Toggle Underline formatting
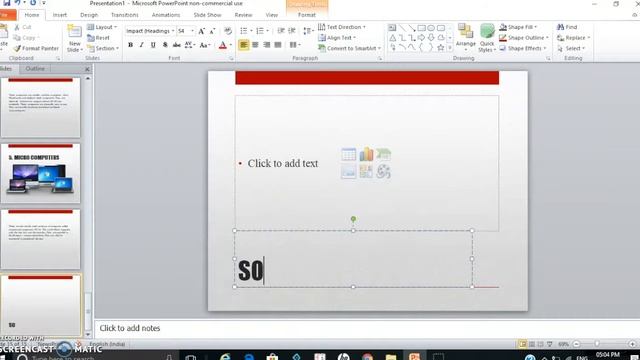This screenshot has height=360, width=640. pyautogui.click(x=153, y=45)
